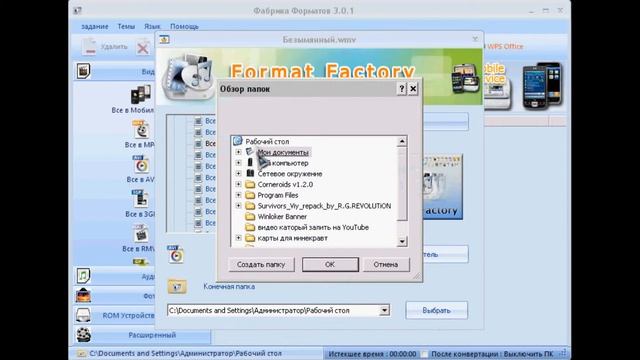The width and height of the screenshot is (640, 360).
Task: Click the folder icon beside Конечная папка
Action: [x=177, y=287]
